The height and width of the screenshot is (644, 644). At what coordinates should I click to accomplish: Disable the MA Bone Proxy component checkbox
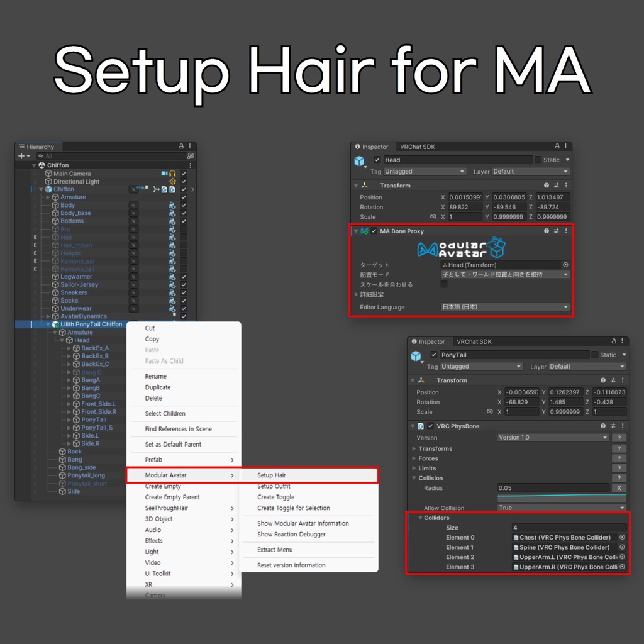click(374, 231)
